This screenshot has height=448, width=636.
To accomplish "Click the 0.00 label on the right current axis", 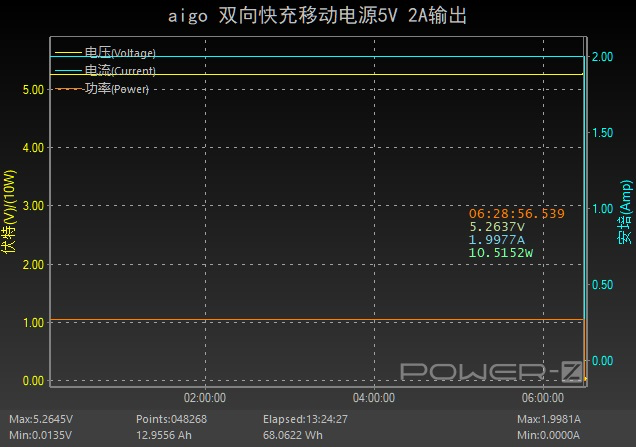I will pos(602,361).
